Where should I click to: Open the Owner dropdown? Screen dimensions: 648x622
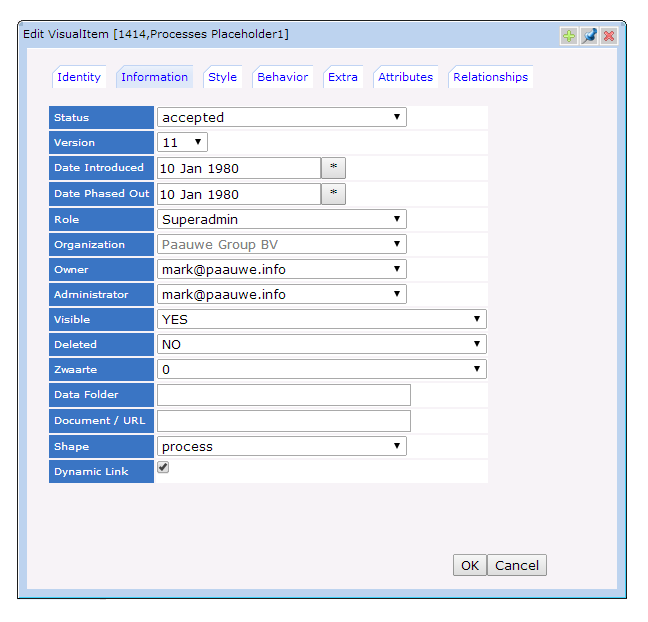click(x=281, y=269)
